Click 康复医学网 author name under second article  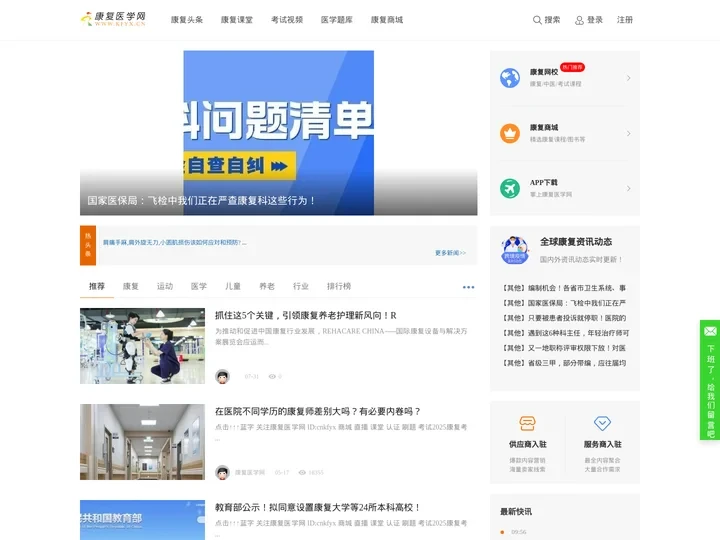tap(250, 472)
